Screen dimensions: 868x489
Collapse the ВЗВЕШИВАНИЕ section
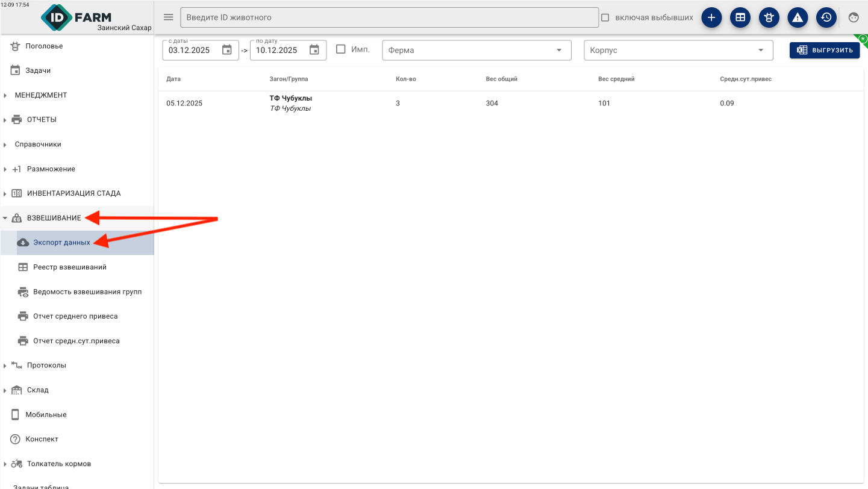pyautogui.click(x=77, y=218)
